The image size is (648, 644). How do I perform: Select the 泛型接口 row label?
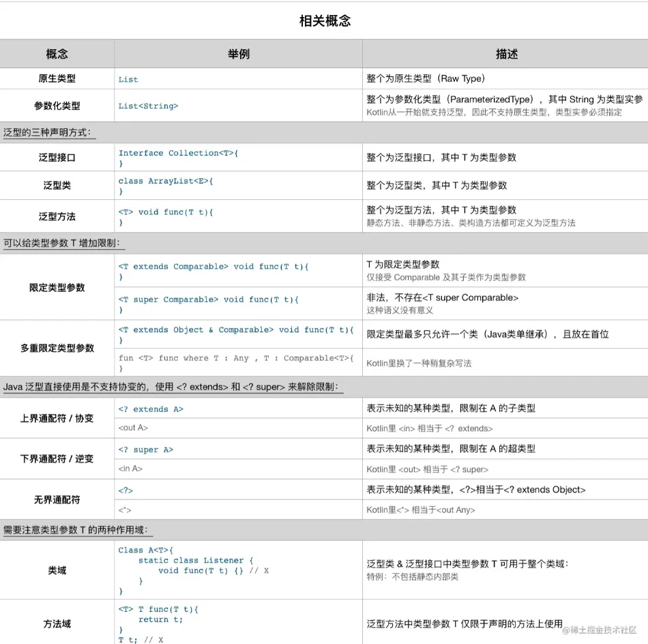[x=57, y=158]
